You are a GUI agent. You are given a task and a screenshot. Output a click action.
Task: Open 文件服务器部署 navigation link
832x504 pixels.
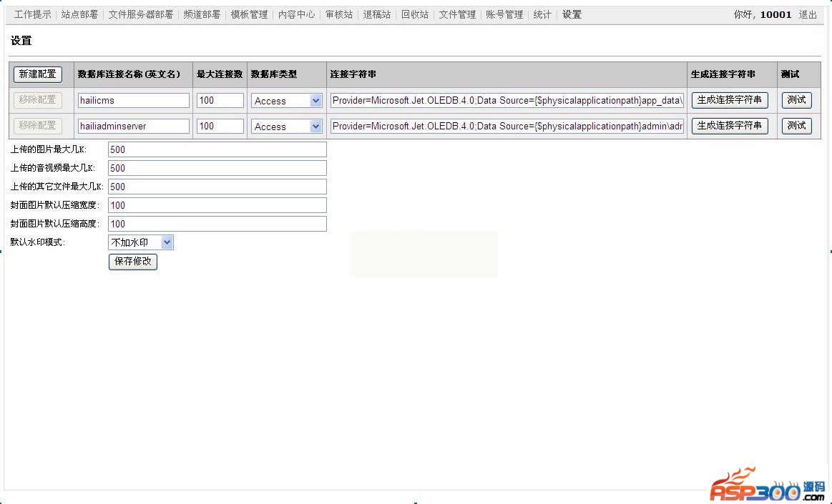tap(141, 15)
